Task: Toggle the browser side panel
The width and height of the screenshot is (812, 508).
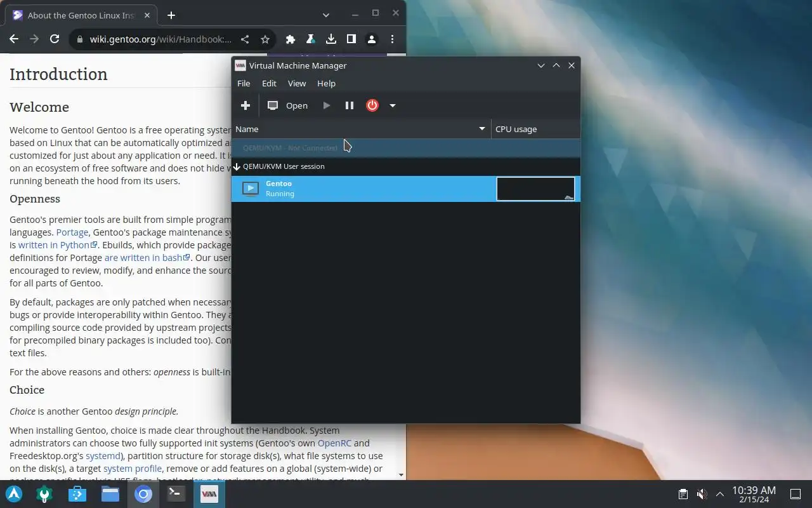Action: point(351,39)
